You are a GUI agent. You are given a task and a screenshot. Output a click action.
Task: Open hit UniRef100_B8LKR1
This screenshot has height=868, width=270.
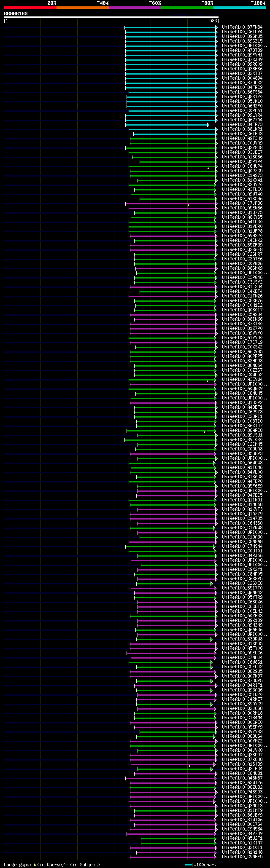tap(242, 129)
